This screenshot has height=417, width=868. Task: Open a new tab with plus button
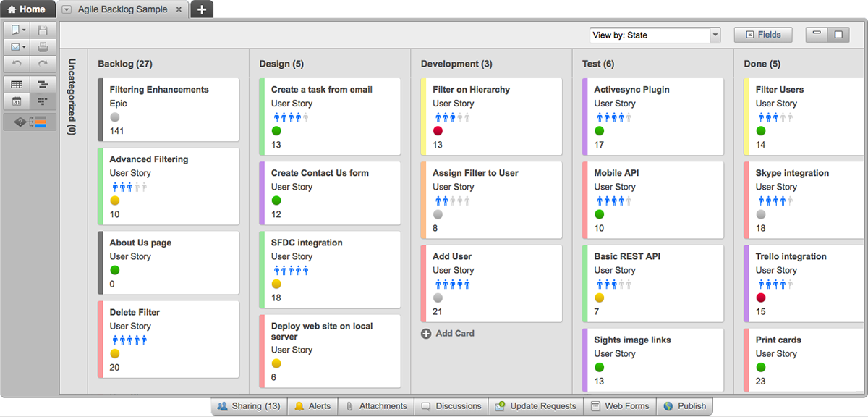[202, 9]
